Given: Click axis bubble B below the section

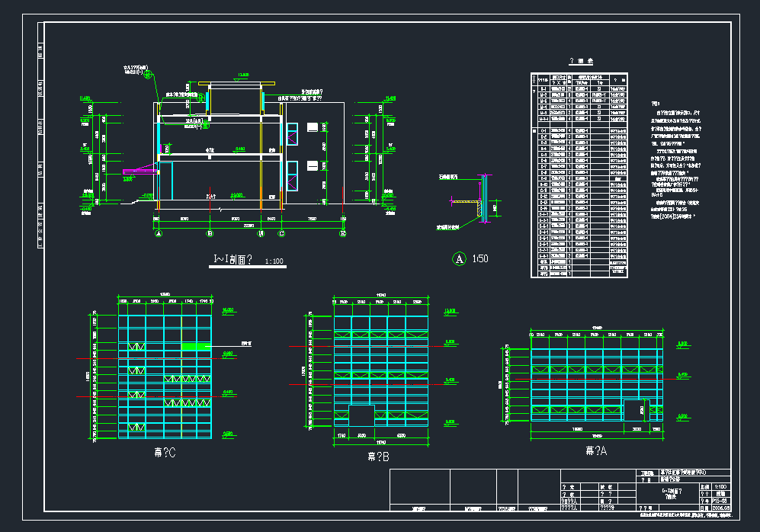Looking at the screenshot, I should pos(210,233).
